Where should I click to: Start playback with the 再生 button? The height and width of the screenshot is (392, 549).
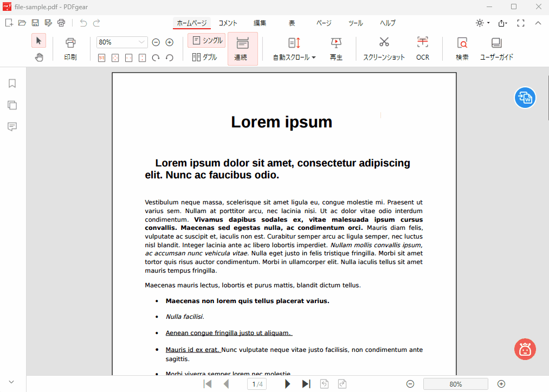click(x=335, y=48)
